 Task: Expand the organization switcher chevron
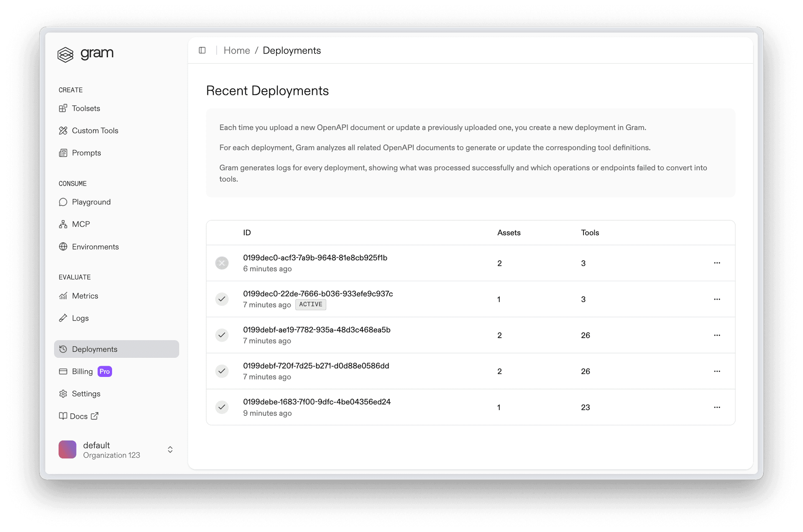pos(170,449)
